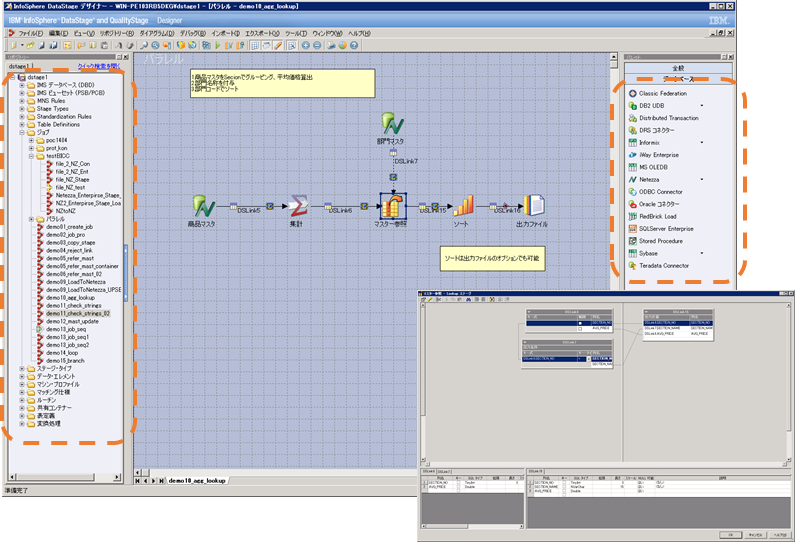This screenshot has width=795, height=542.
Task: Select demo14_loop job in repository tree
Action: coord(62,352)
